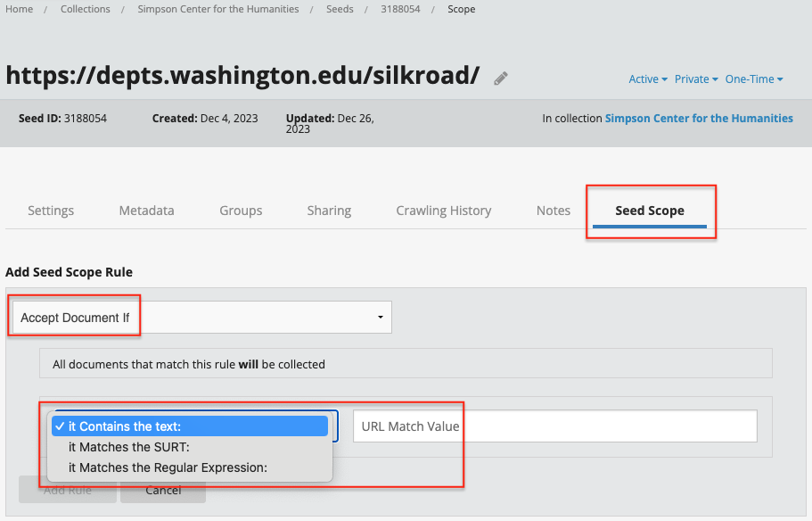Open the 3188054 breadcrumb link

(x=400, y=9)
